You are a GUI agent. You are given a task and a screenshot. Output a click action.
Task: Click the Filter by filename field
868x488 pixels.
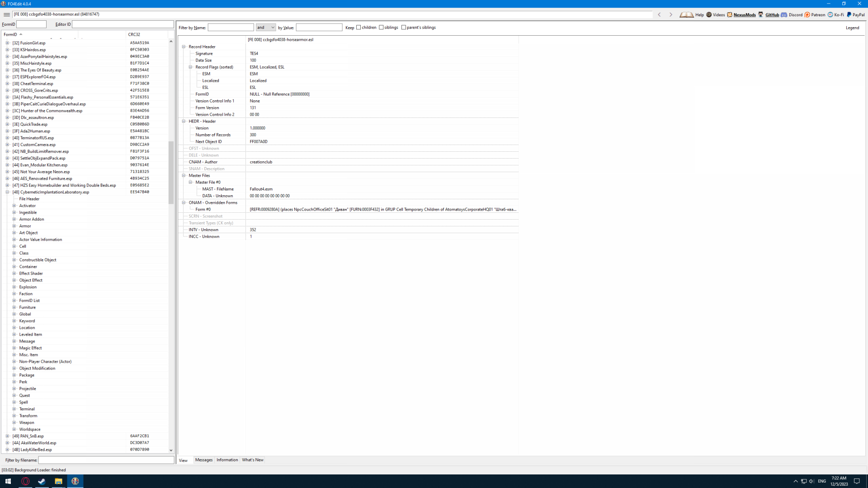coord(106,460)
